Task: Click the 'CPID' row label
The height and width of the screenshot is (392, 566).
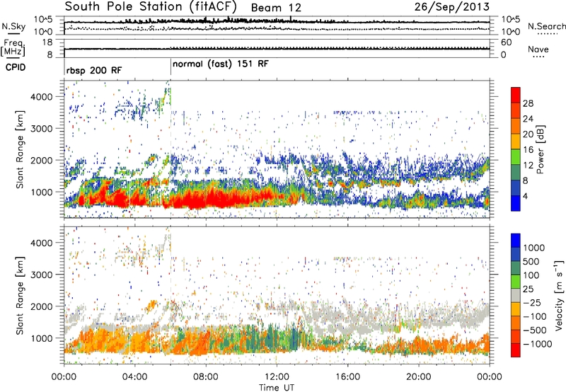Action: pos(16,67)
